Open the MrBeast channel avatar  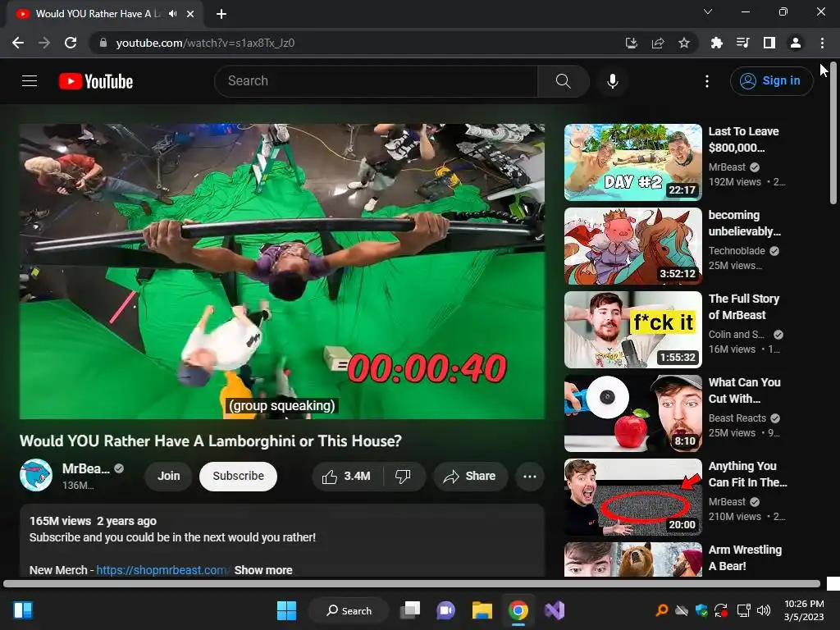[x=36, y=475]
